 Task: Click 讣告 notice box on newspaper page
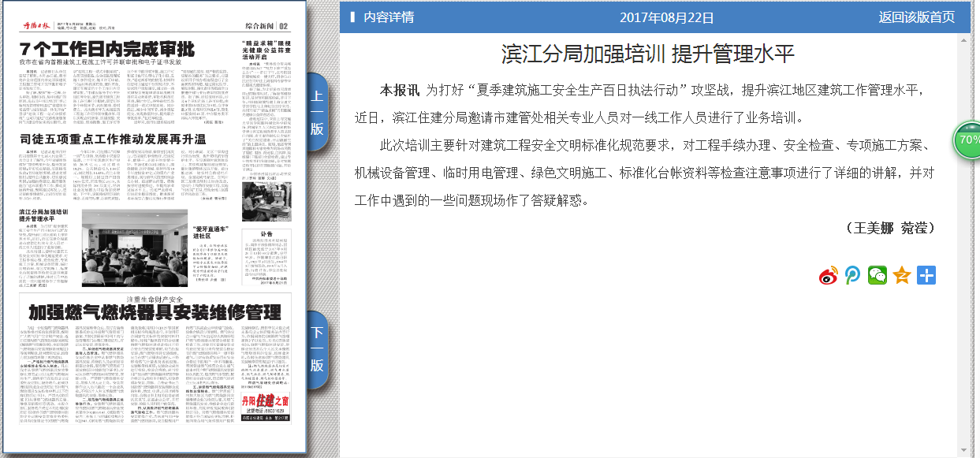coord(267,256)
